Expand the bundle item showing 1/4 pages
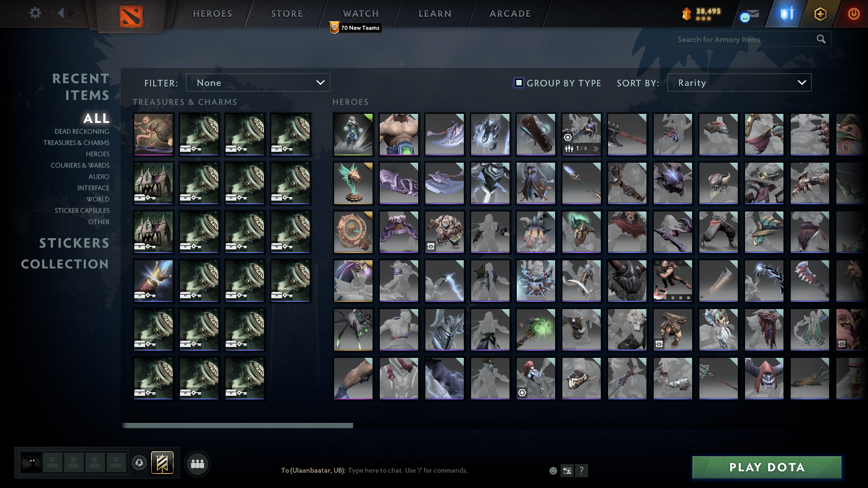868x488 pixels. [x=596, y=147]
